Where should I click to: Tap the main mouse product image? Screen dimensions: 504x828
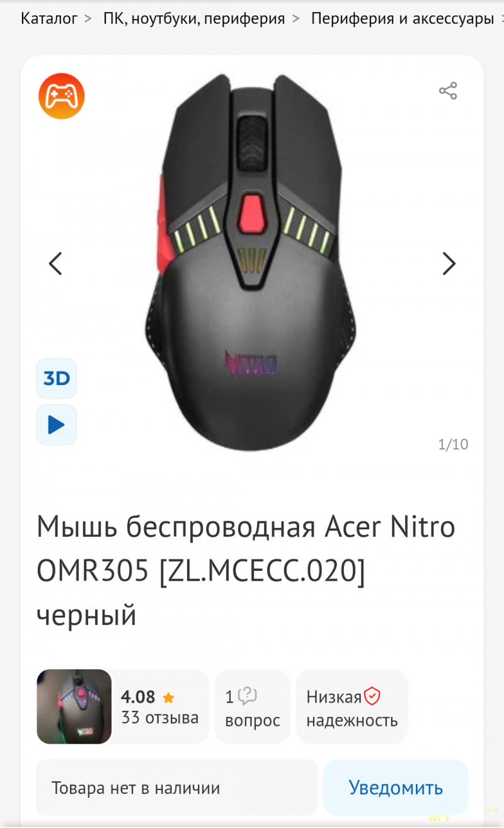tap(251, 262)
